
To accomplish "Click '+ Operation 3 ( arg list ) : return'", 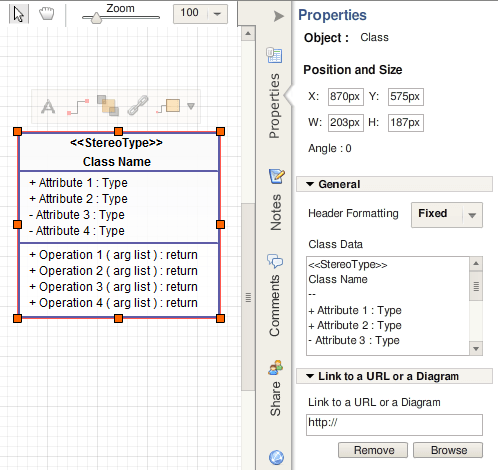I will point(113,287).
